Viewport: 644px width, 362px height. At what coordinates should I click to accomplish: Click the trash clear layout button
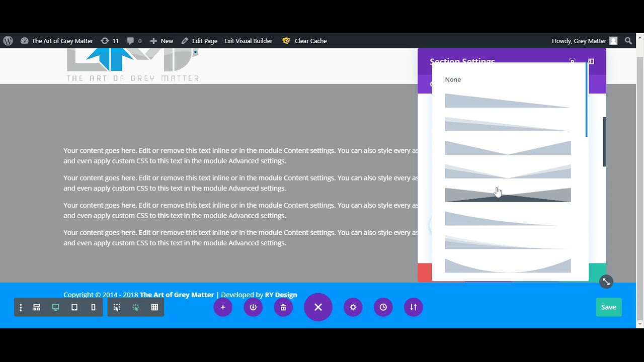coord(283,307)
